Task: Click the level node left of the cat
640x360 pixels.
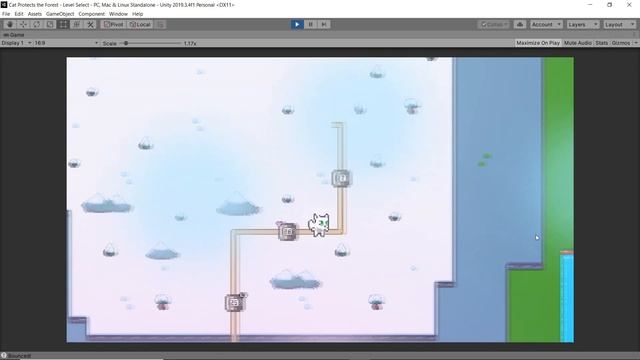Action: click(288, 231)
